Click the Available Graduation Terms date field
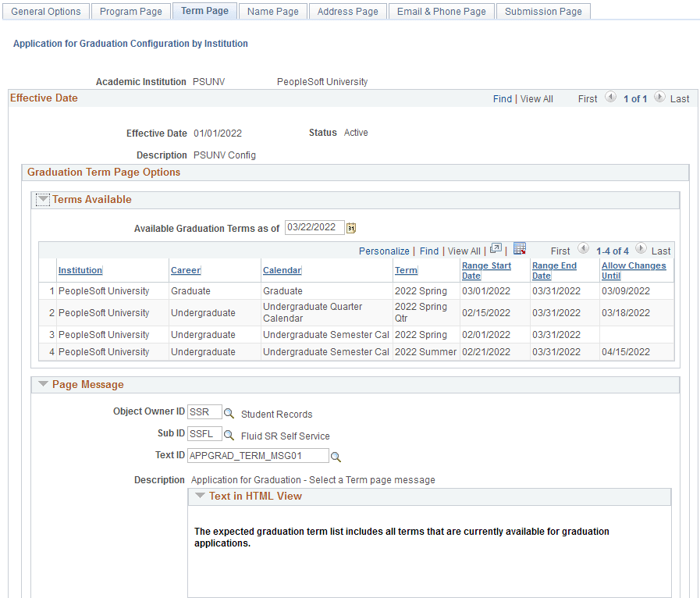Viewport: 700px width, 598px height. tap(314, 227)
